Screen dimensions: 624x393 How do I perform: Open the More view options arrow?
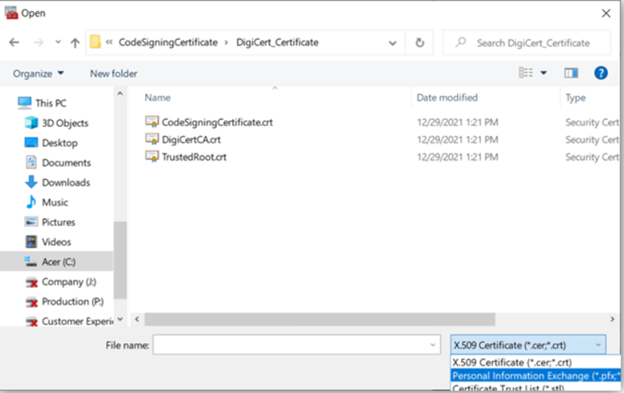tap(543, 73)
